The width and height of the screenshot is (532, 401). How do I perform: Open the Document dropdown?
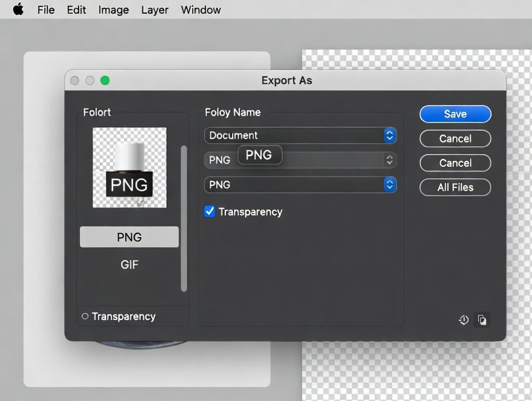(300, 135)
